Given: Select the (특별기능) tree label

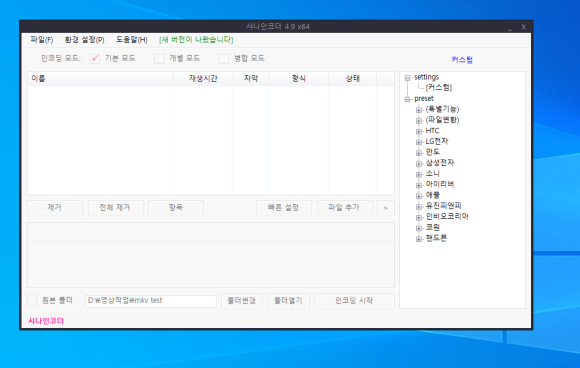Looking at the screenshot, I should coord(442,109).
